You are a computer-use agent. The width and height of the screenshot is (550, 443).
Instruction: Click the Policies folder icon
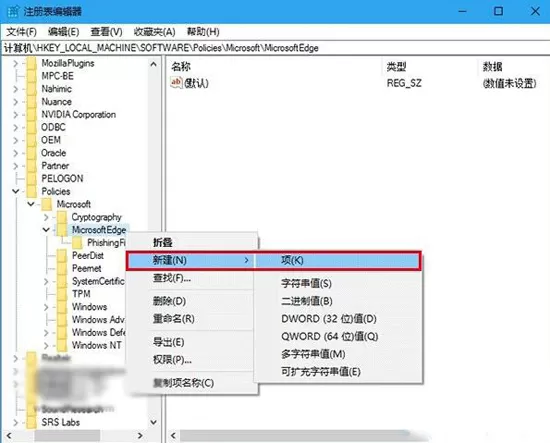[32, 192]
